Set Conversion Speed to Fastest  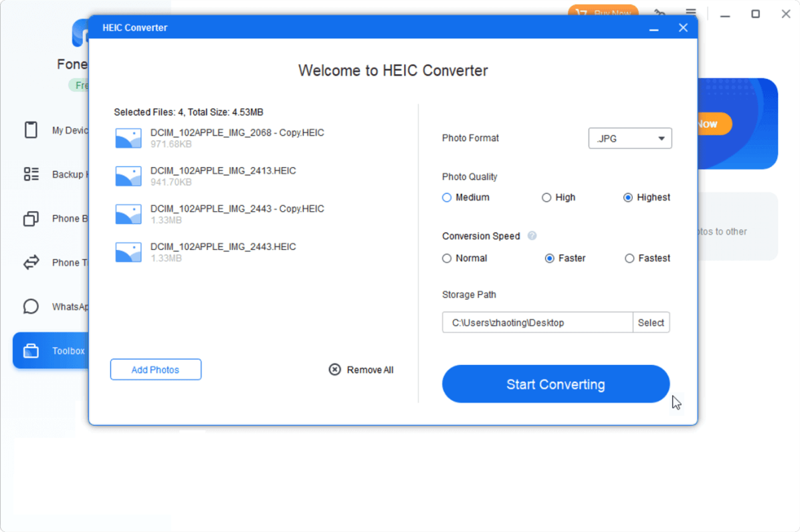click(x=629, y=258)
